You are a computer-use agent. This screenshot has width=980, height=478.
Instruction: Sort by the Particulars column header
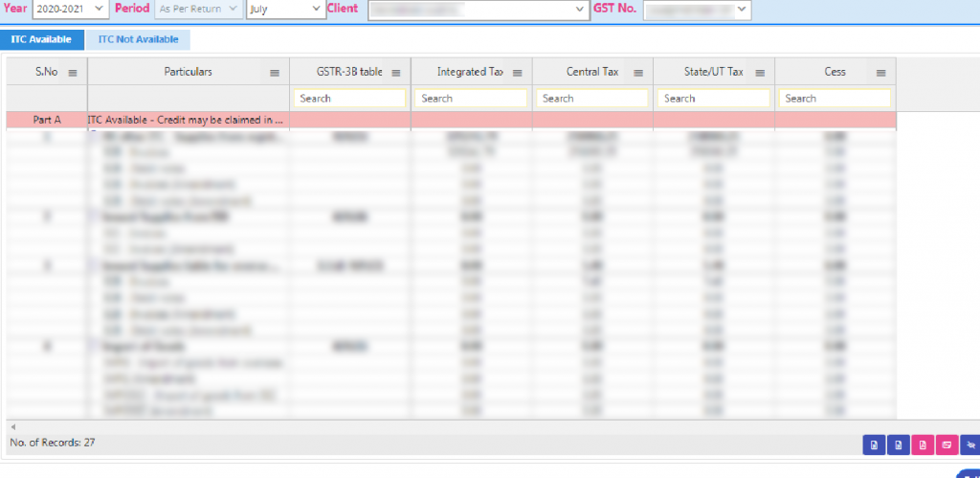coord(188,72)
